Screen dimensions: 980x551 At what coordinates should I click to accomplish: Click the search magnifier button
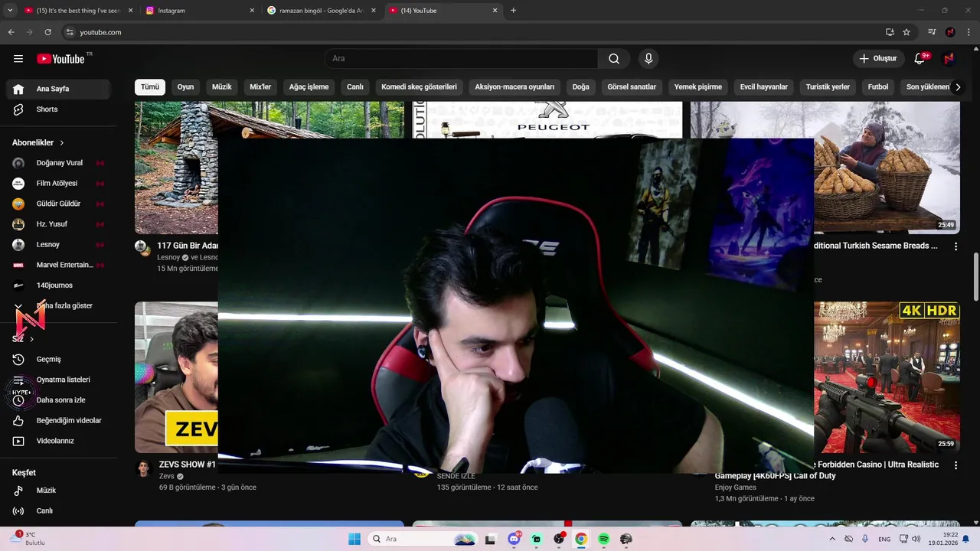[614, 59]
